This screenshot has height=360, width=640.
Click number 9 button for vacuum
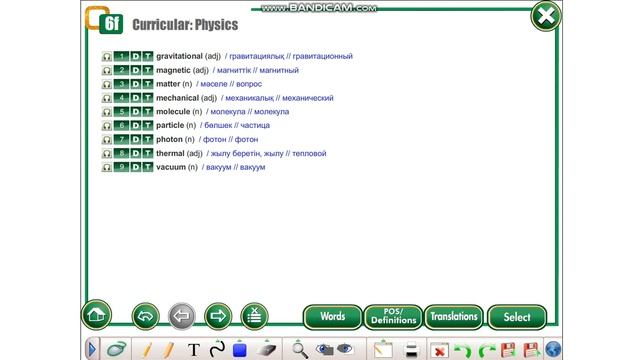pos(121,167)
